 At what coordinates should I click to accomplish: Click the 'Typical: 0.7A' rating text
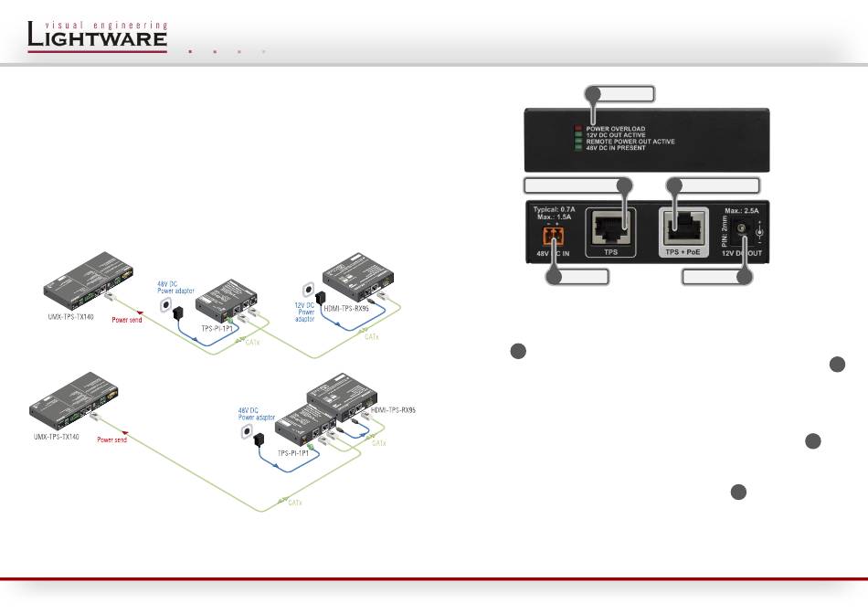[x=554, y=210]
